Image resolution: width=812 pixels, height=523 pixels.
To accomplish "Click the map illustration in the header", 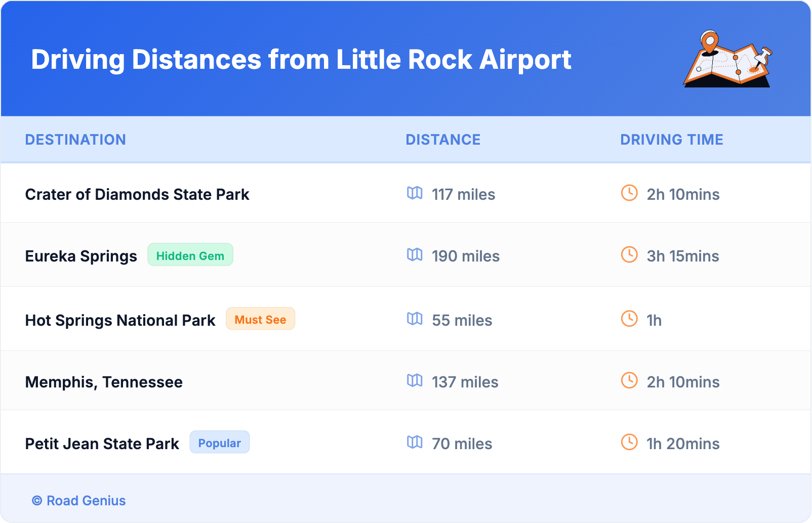I will tap(728, 59).
